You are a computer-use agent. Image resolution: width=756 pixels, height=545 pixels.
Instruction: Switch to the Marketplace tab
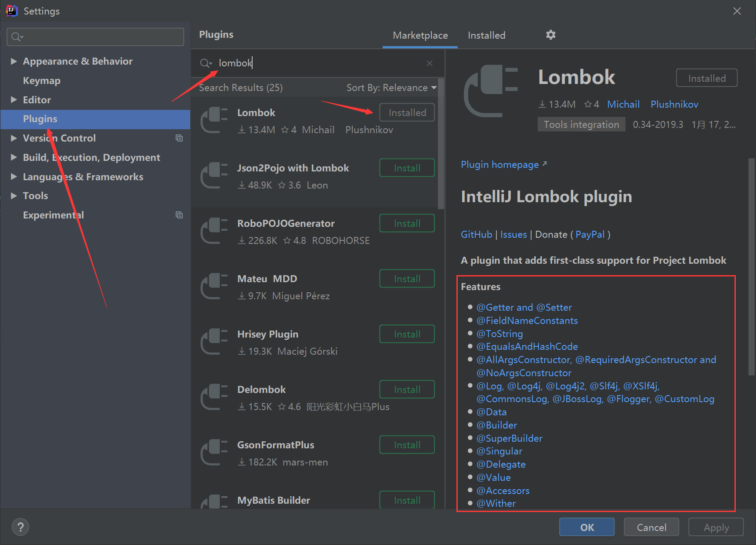pos(420,35)
